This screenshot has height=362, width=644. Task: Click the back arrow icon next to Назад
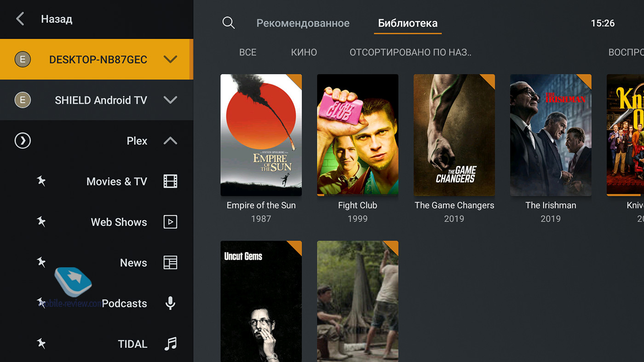pos(20,19)
